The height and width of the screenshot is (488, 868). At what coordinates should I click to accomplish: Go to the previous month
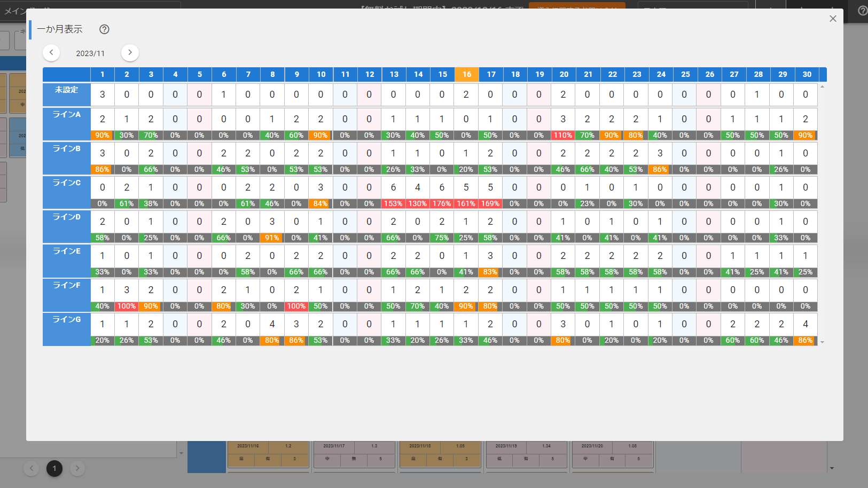[51, 52]
